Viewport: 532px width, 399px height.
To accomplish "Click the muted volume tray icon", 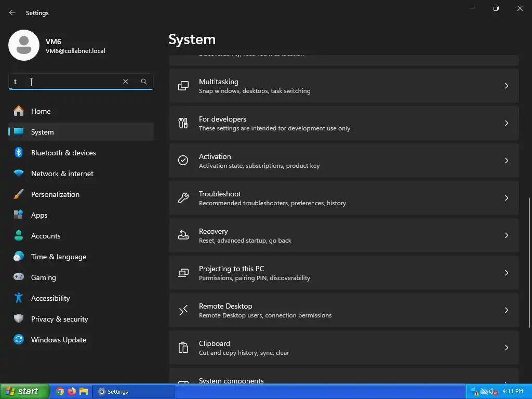I will coord(494,392).
